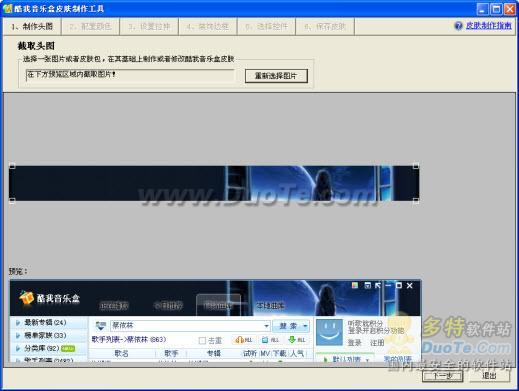The image size is (519, 391).
Task: Switch to the 1、制作头图 tab
Action: click(32, 26)
